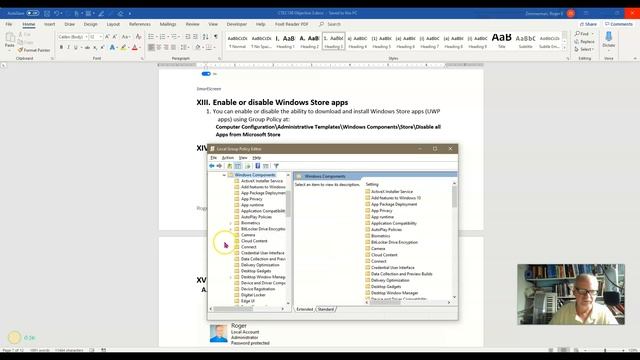Click the red Font Color button

coord(135,48)
